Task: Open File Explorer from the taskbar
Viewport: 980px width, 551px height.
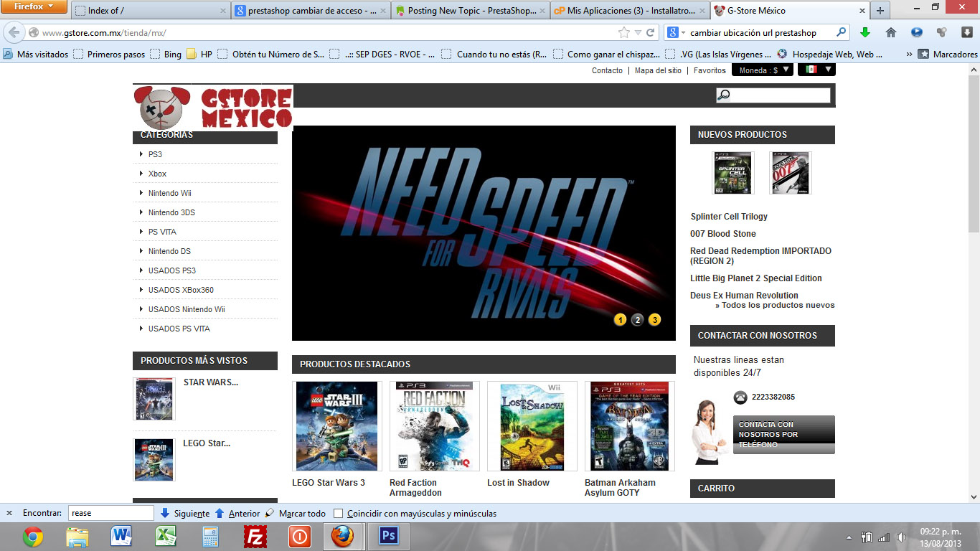Action: point(77,537)
